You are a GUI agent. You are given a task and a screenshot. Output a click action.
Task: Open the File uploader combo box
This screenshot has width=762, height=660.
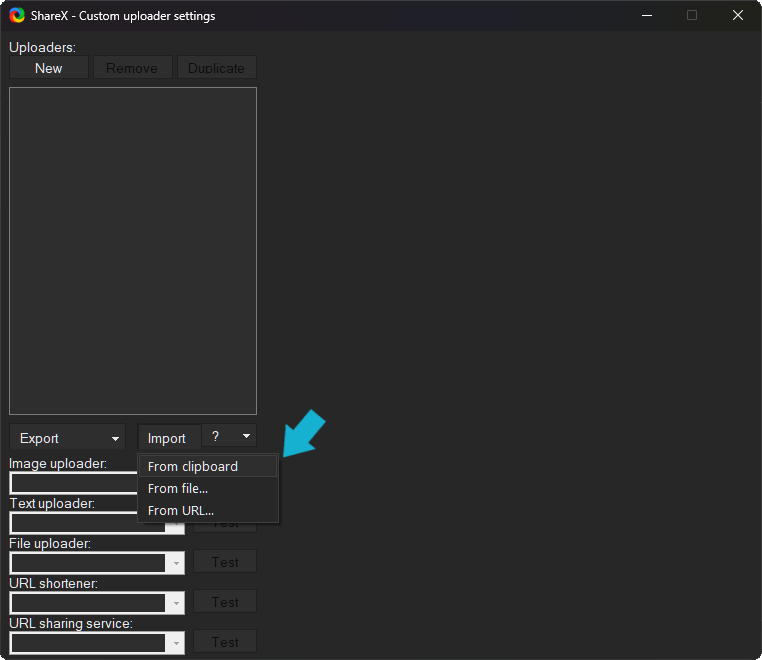coord(97,563)
